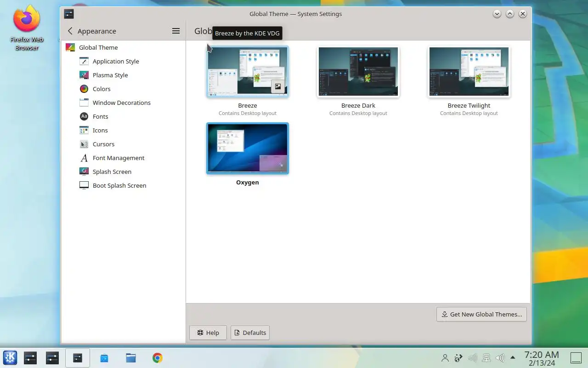Open the KDE application launcher
This screenshot has height=368, width=588.
pyautogui.click(x=10, y=357)
